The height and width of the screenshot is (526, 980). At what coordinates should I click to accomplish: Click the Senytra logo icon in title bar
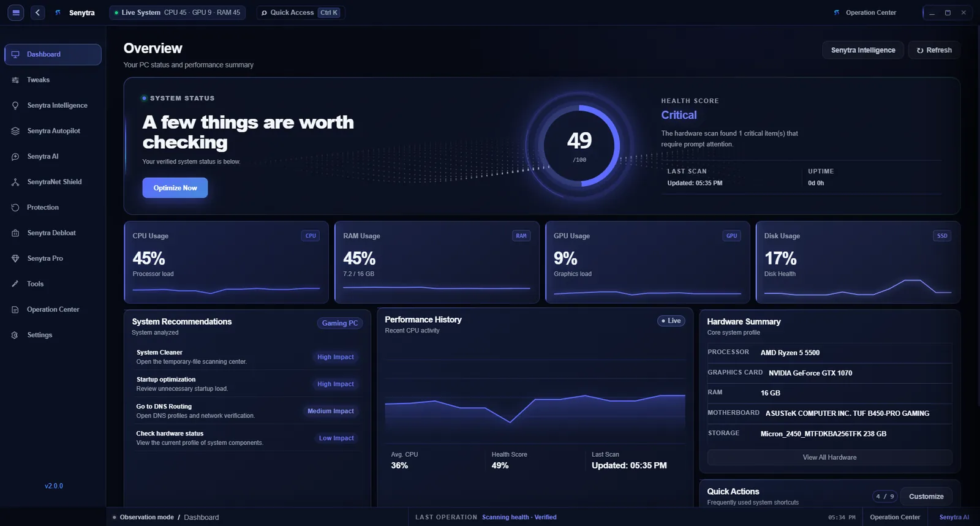pos(58,12)
